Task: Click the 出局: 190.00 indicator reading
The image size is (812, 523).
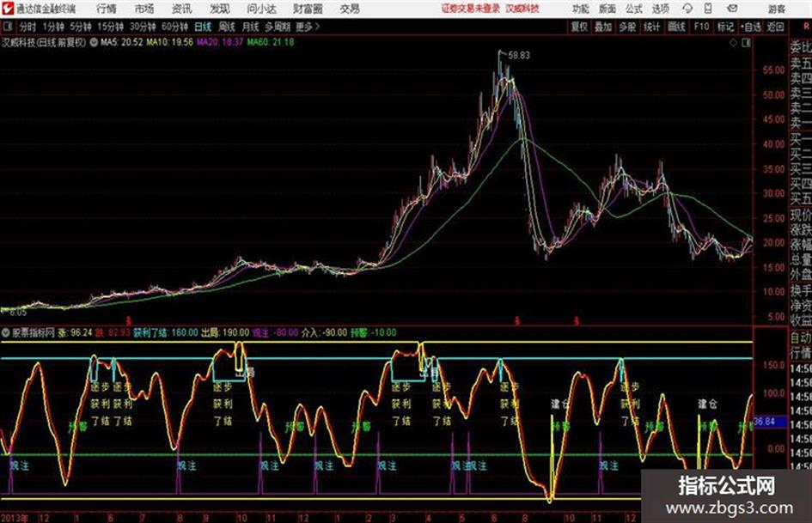Action: 225,332
